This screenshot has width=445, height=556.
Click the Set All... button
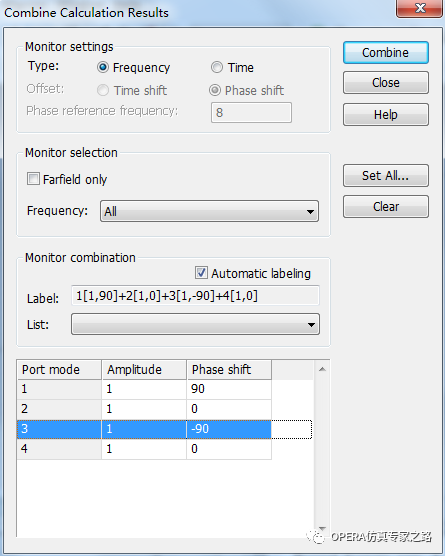tap(385, 176)
